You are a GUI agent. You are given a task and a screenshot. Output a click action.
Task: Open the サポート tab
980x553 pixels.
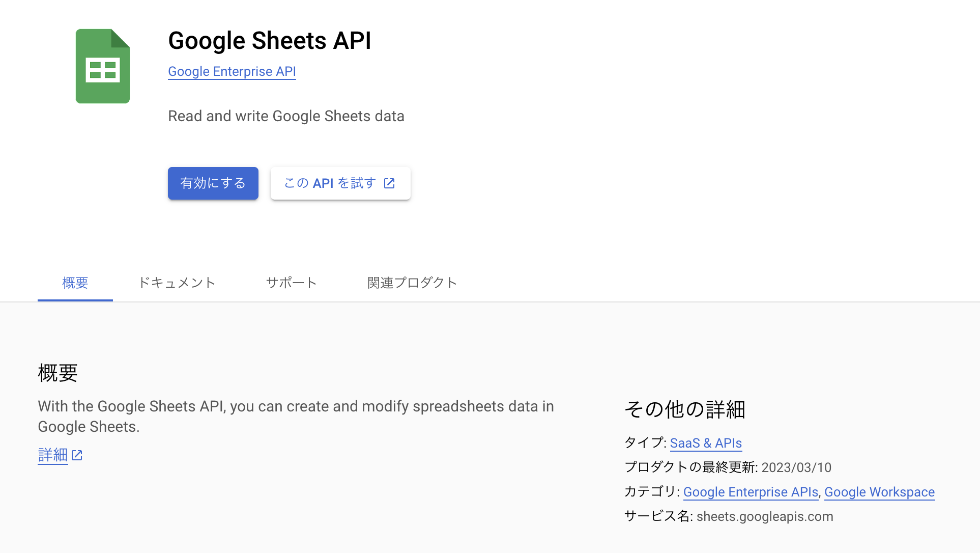291,283
